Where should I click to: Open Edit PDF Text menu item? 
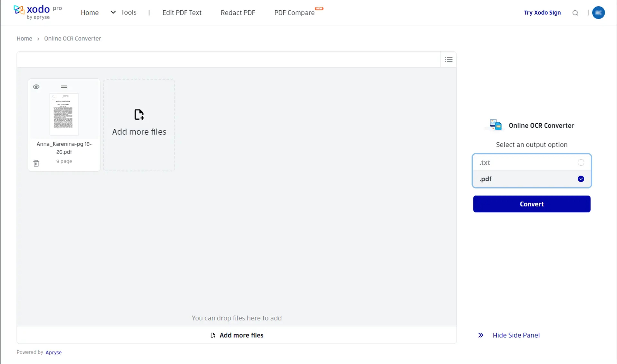(x=182, y=13)
